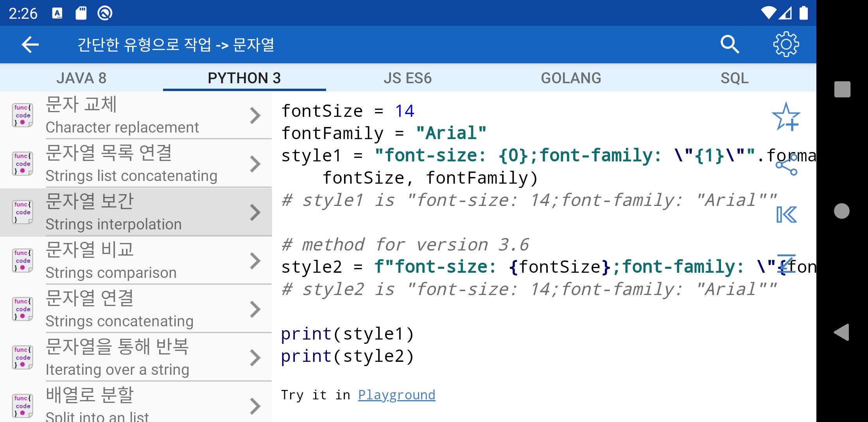Open SQL language tab
The height and width of the screenshot is (422, 868).
point(734,78)
